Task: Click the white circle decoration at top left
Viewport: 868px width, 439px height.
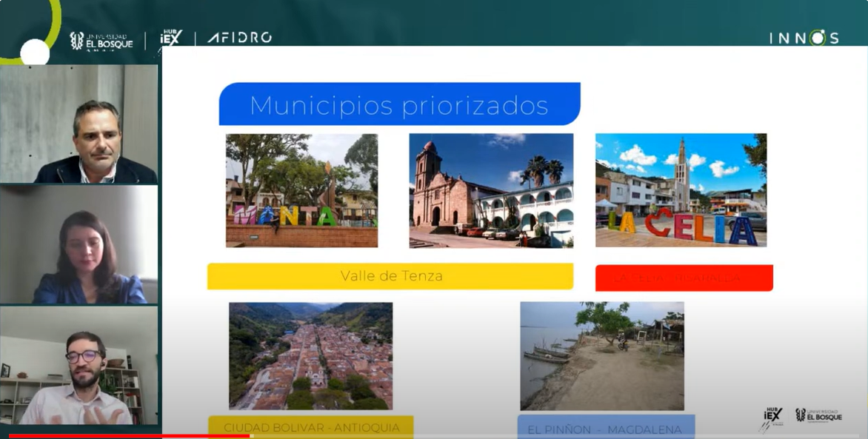Action: pyautogui.click(x=35, y=53)
